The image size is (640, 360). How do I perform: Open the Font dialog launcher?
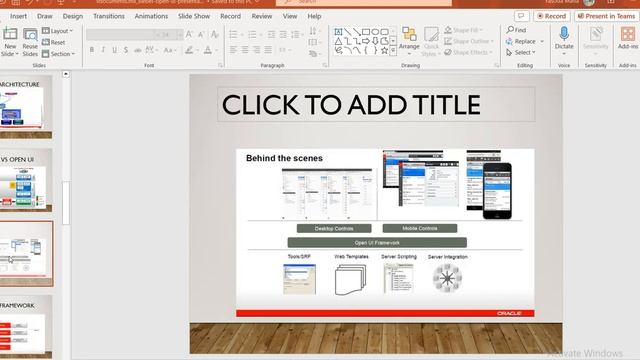tap(220, 65)
